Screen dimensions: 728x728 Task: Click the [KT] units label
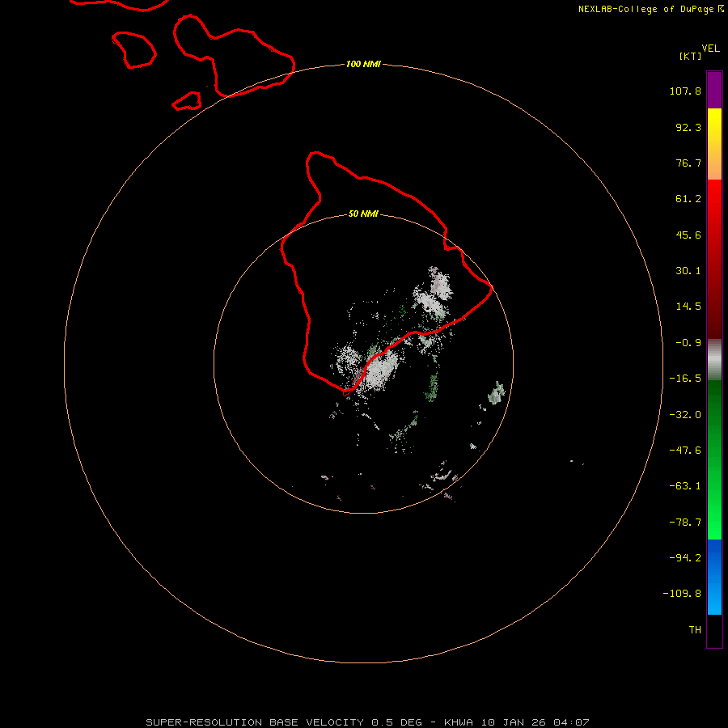690,56
